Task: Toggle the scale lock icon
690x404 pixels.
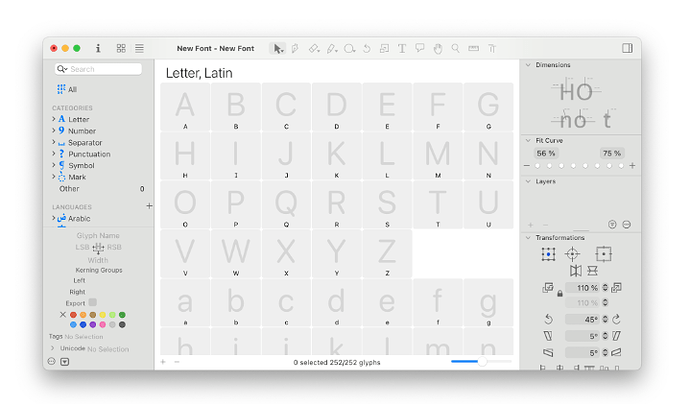Action: pyautogui.click(x=559, y=294)
